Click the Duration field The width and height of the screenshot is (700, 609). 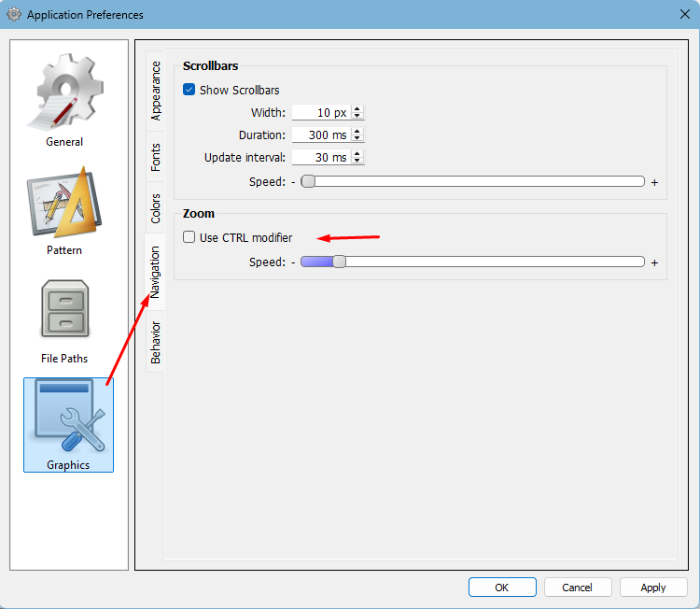[321, 135]
